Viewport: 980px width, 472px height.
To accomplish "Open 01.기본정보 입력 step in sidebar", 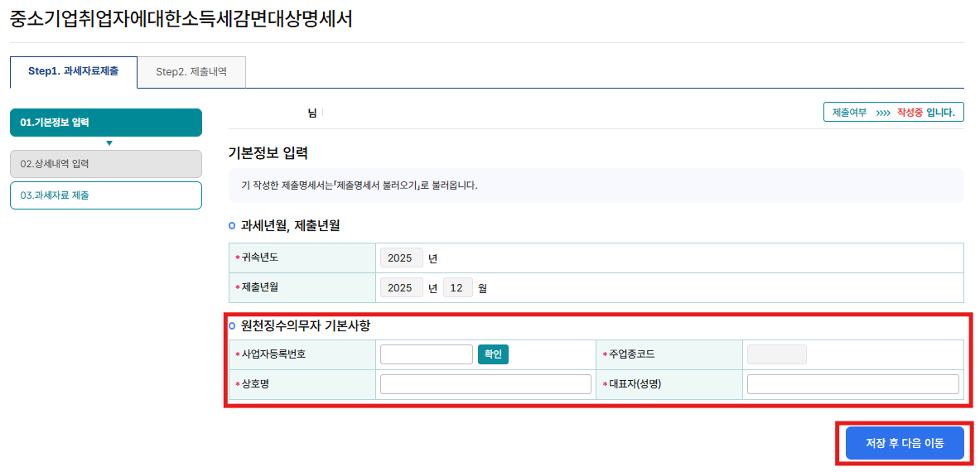I will (105, 123).
